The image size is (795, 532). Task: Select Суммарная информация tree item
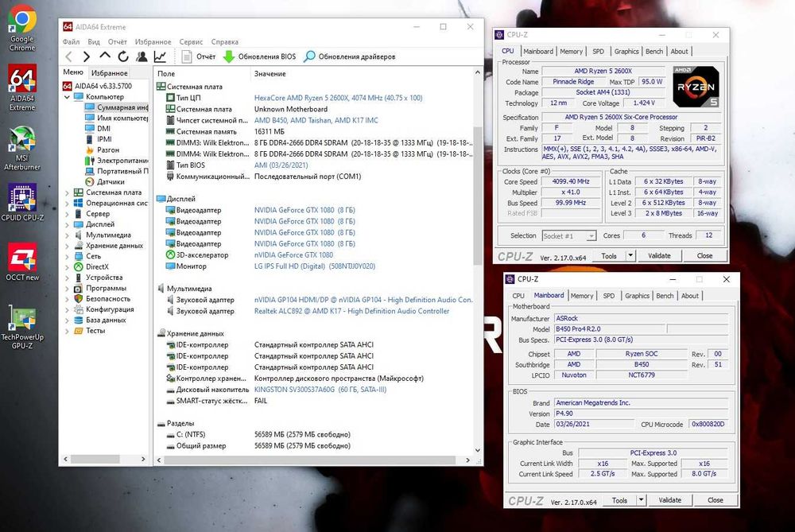click(117, 107)
